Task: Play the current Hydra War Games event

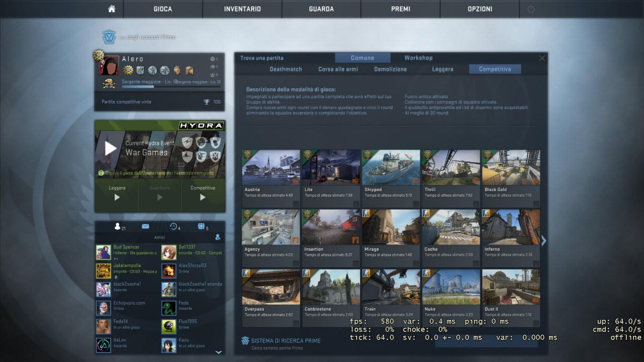Action: click(110, 148)
